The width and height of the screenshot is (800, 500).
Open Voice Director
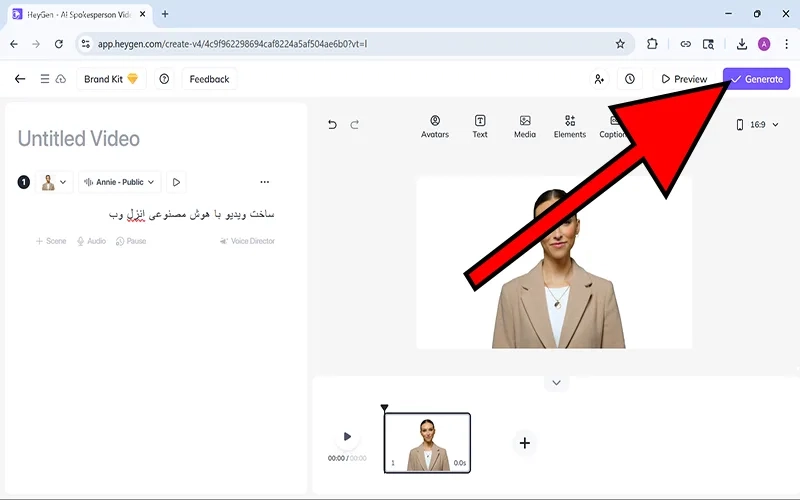(x=247, y=241)
